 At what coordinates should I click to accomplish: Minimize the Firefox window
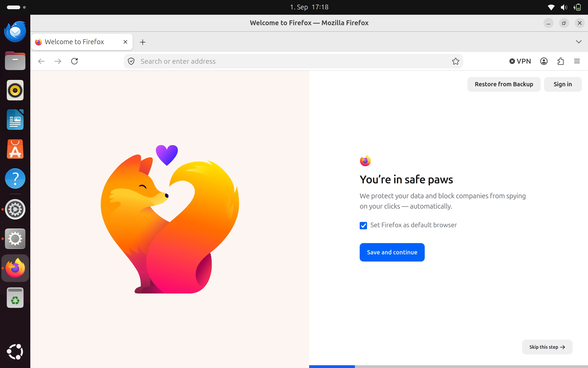[x=548, y=23]
